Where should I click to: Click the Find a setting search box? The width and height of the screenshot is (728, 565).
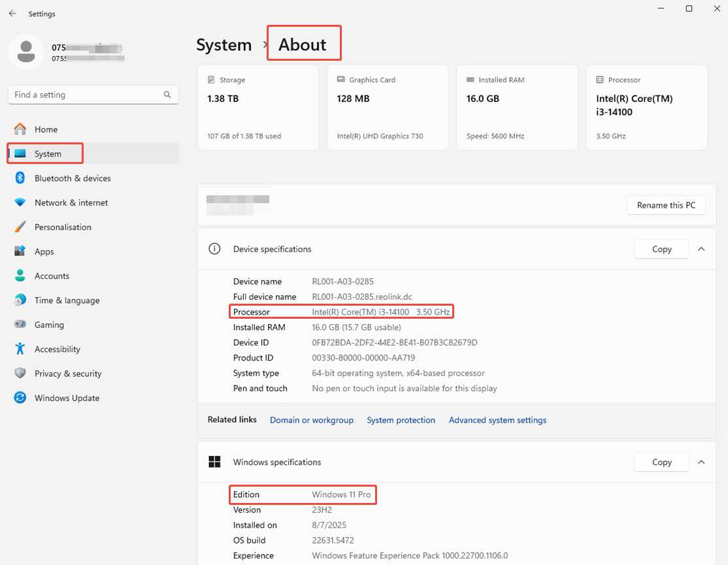(93, 95)
